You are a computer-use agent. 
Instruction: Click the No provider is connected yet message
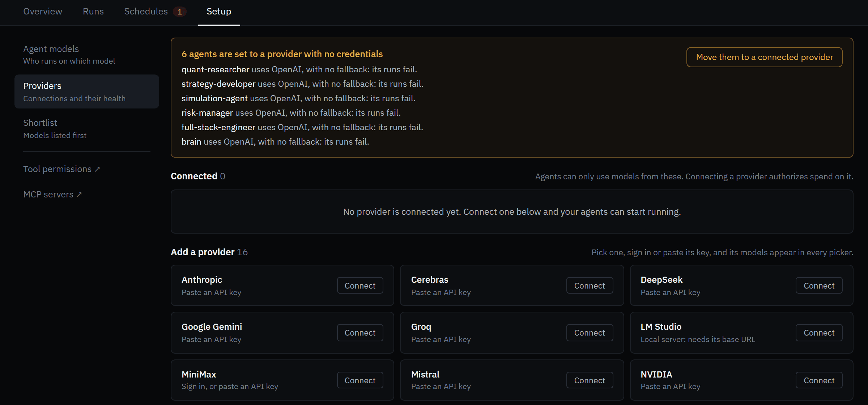click(x=512, y=212)
